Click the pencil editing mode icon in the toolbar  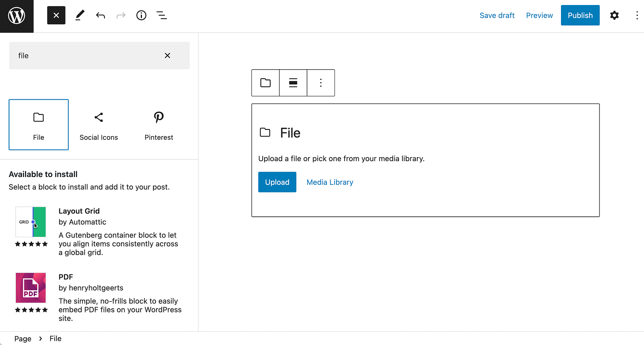coord(79,15)
